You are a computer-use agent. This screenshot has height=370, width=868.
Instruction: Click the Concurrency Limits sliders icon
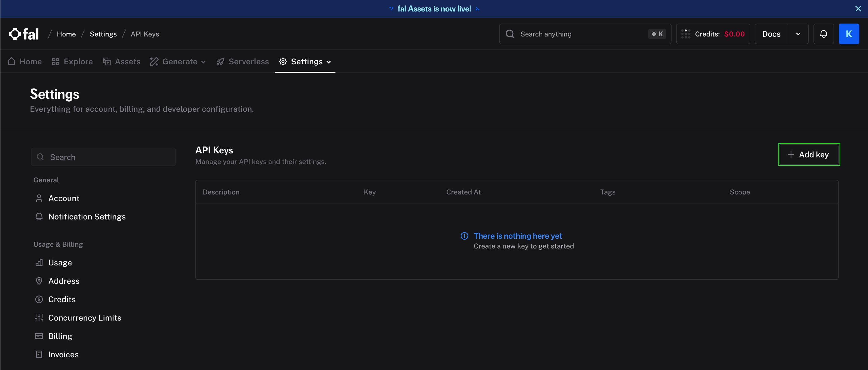pos(39,318)
